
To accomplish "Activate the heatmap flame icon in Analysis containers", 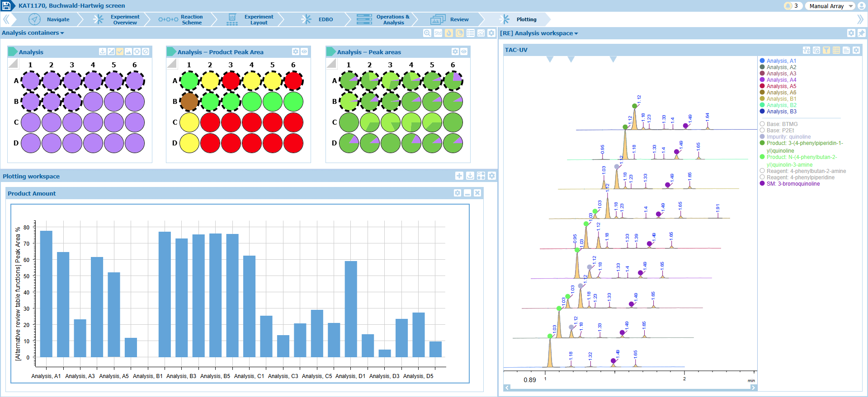I will [448, 33].
